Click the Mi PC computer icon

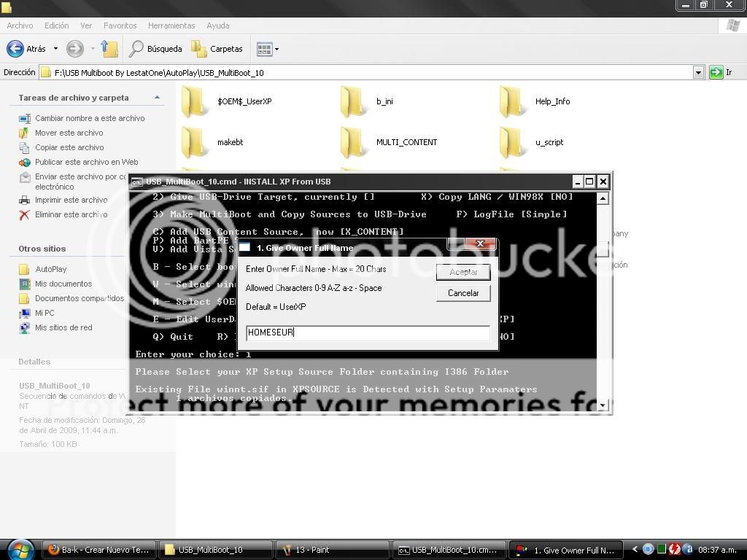tap(24, 313)
